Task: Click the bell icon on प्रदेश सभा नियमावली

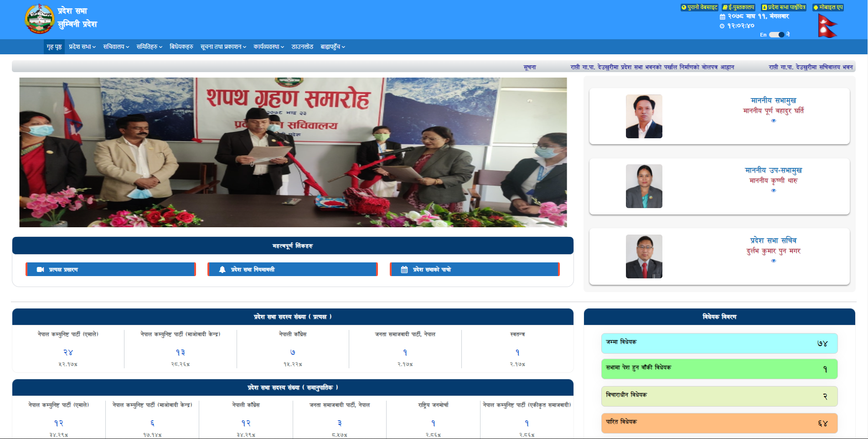Action: [222, 269]
